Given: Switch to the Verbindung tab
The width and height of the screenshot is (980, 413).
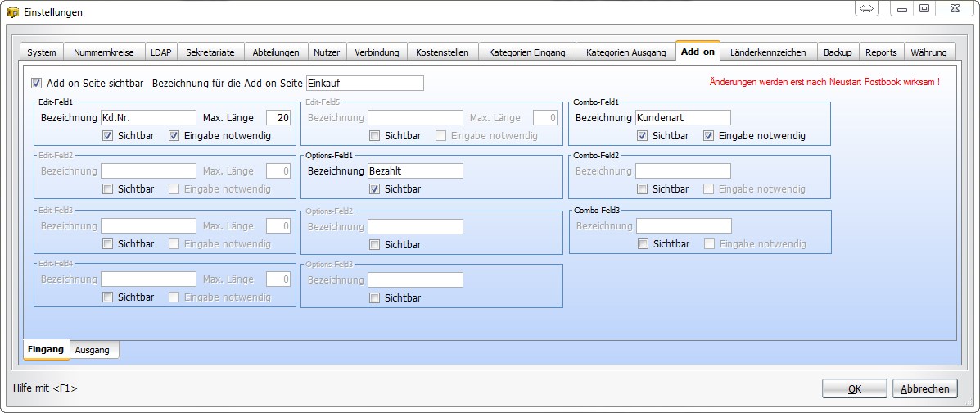Looking at the screenshot, I should [x=377, y=52].
